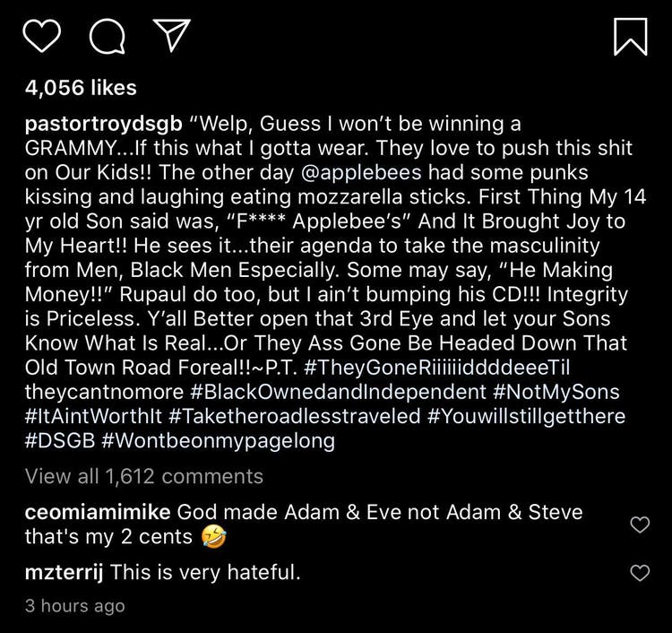Expand View all 1,612 comments

pos(144,476)
